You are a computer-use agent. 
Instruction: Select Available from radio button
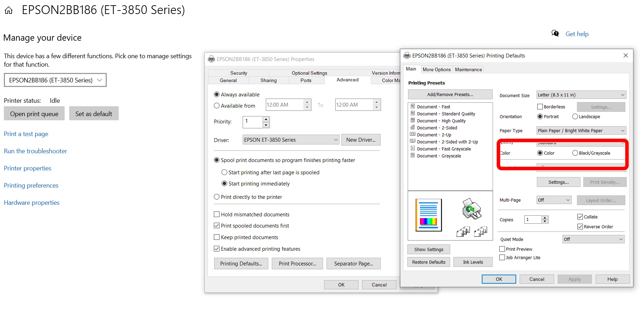point(217,106)
